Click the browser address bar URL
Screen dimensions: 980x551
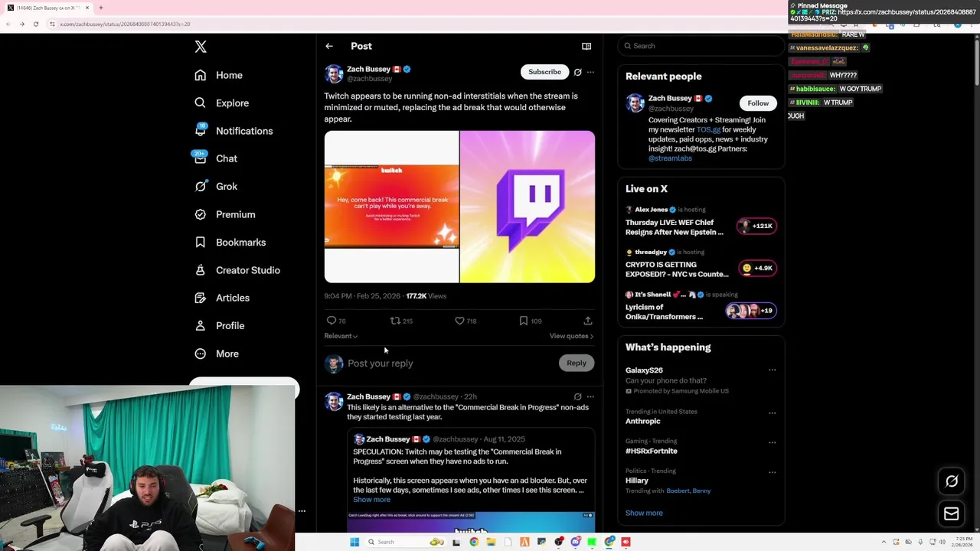pyautogui.click(x=125, y=24)
